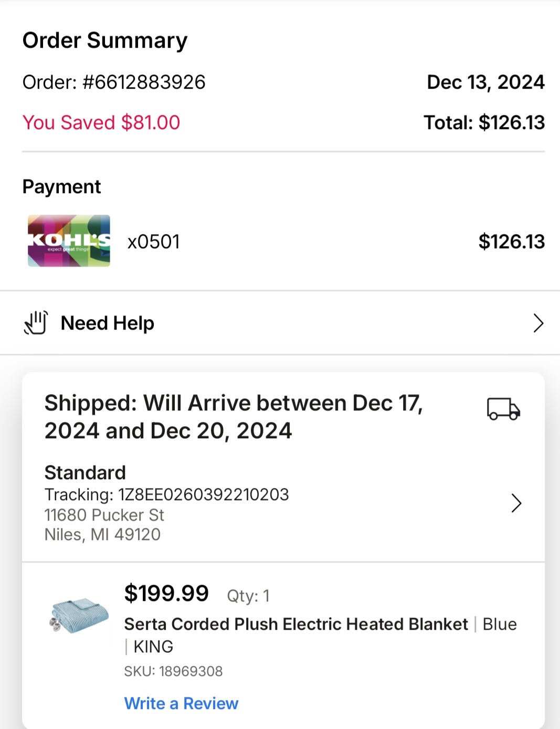Click the Write a Review link
Viewport: 560px width, 729px height.
tap(181, 703)
